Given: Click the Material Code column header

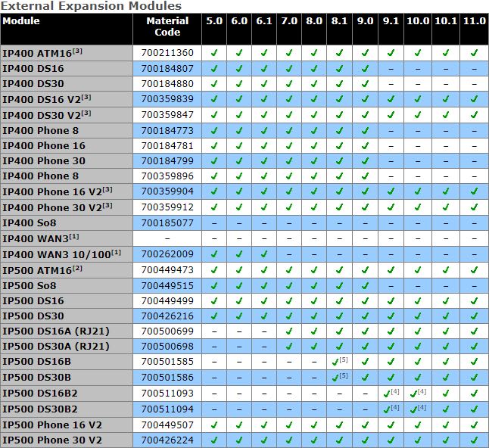Looking at the screenshot, I should [x=167, y=26].
